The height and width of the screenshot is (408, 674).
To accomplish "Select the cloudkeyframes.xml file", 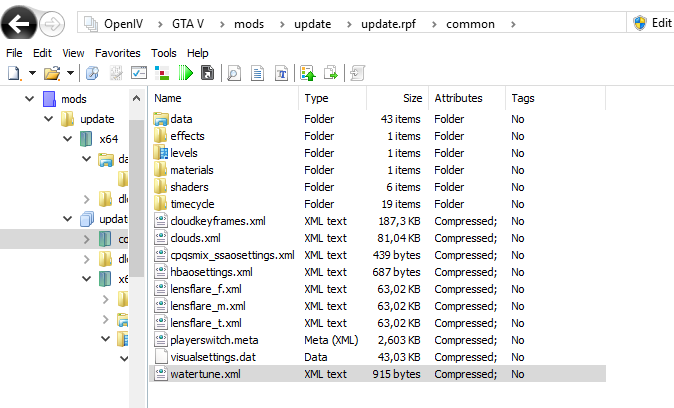I will click(377, 221).
